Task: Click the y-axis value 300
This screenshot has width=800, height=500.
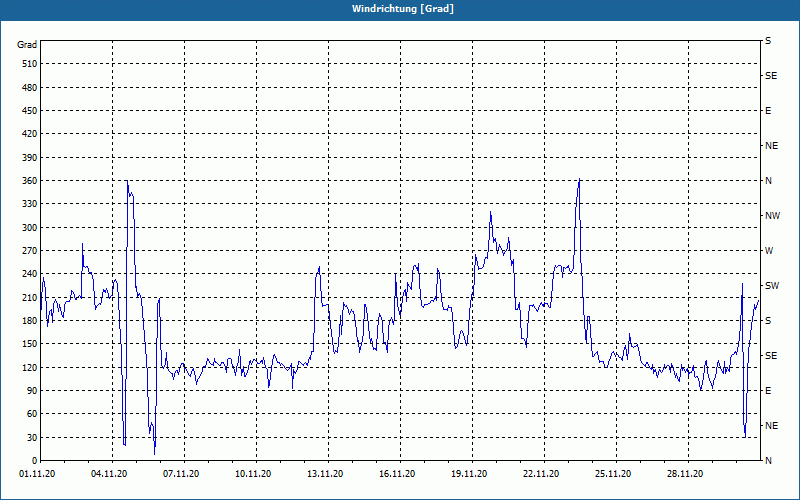Action: (30, 228)
